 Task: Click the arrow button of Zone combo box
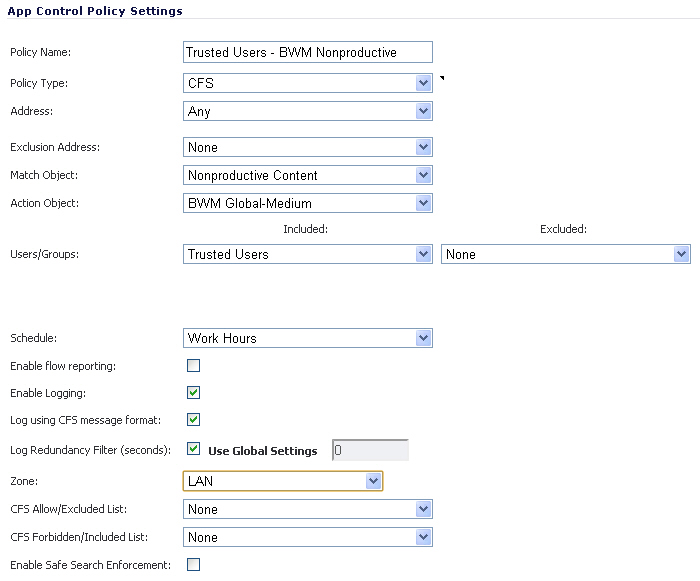click(x=373, y=481)
